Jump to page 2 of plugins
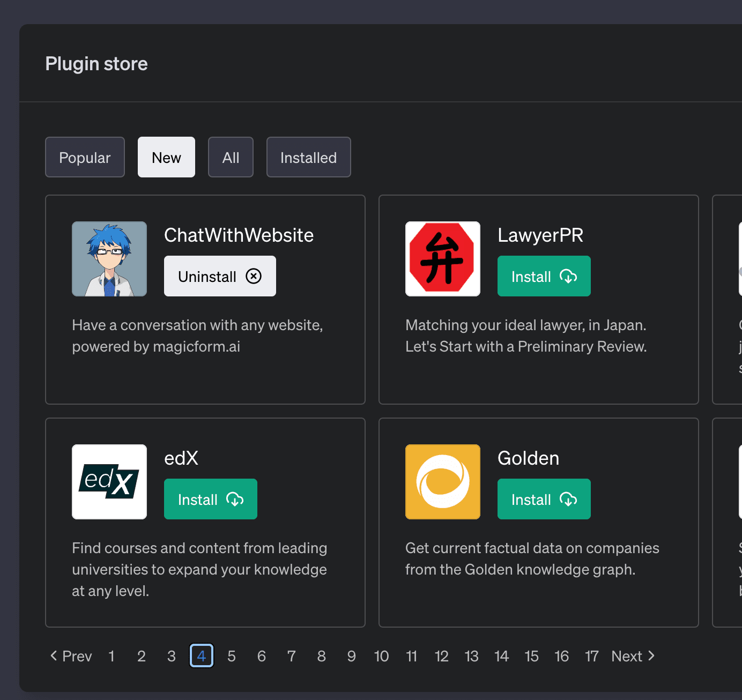This screenshot has width=742, height=700. (142, 656)
